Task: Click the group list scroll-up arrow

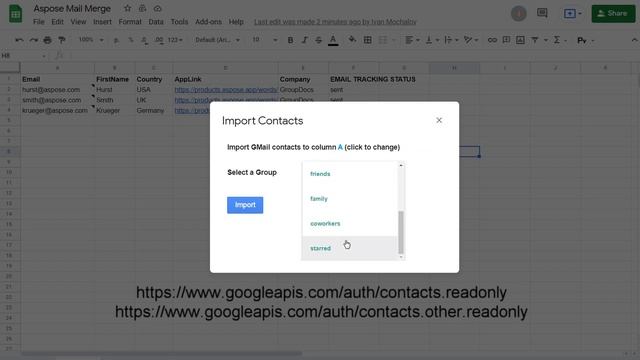Action: pos(401,165)
